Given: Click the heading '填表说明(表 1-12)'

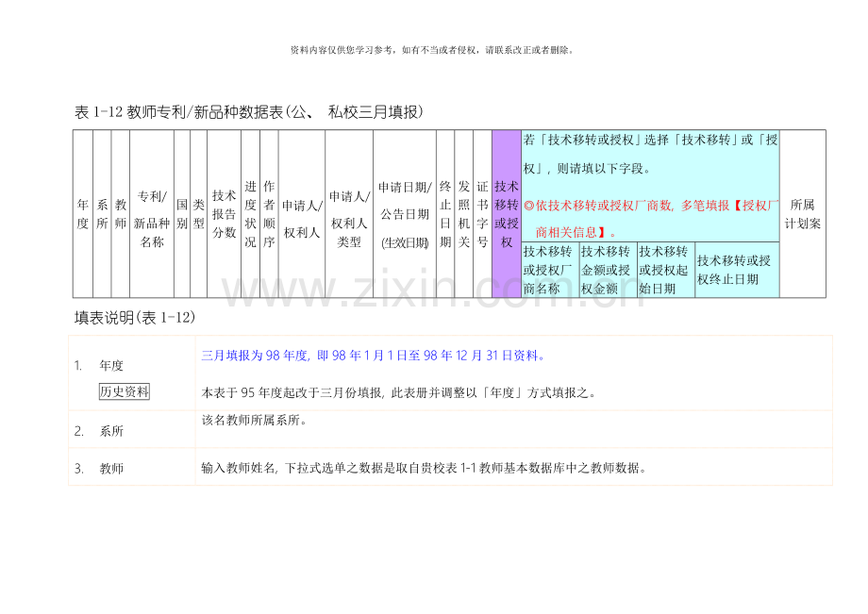Looking at the screenshot, I should (x=135, y=318).
